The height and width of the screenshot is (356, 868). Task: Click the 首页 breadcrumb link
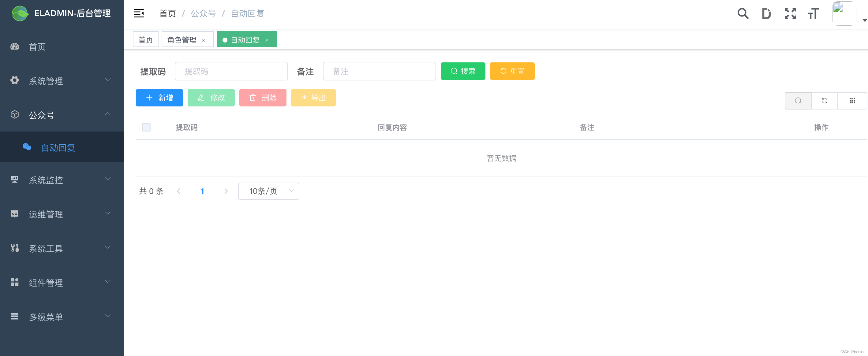167,13
